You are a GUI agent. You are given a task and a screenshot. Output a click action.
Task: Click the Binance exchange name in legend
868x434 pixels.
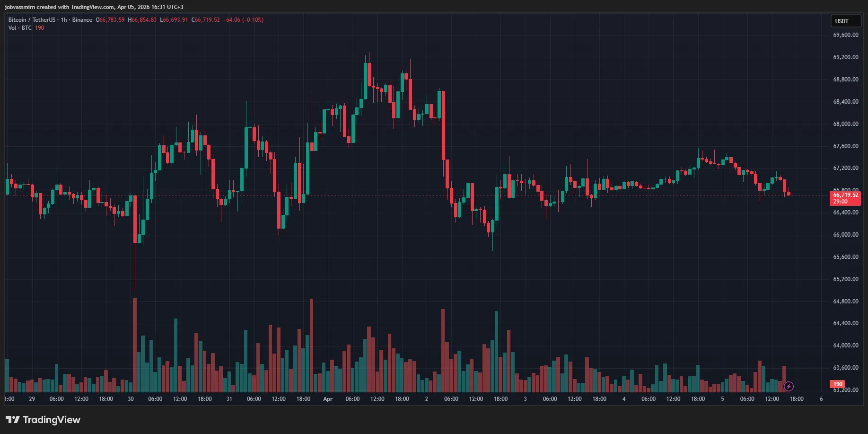click(x=82, y=20)
